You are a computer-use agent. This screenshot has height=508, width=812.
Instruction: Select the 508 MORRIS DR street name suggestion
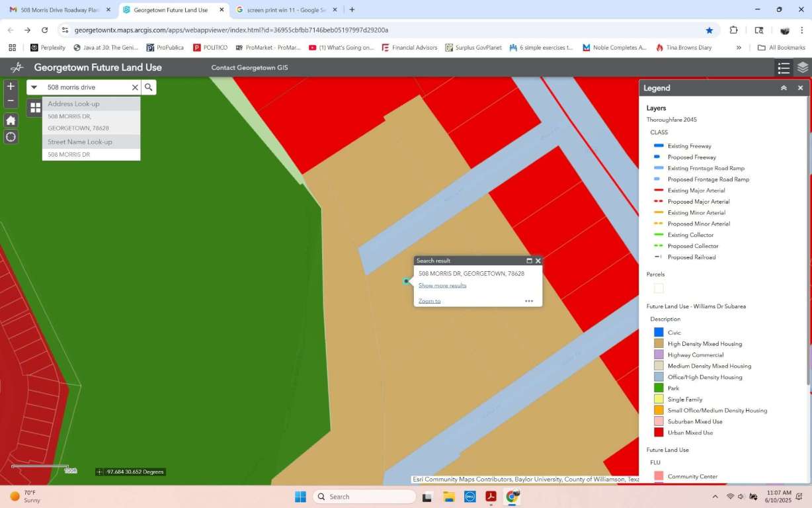(69, 154)
